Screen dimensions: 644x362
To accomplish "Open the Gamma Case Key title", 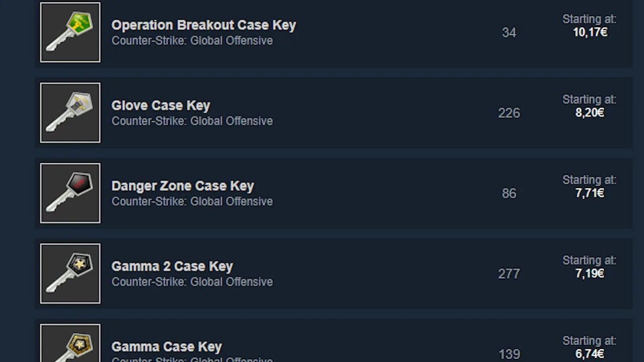I will coord(167,347).
